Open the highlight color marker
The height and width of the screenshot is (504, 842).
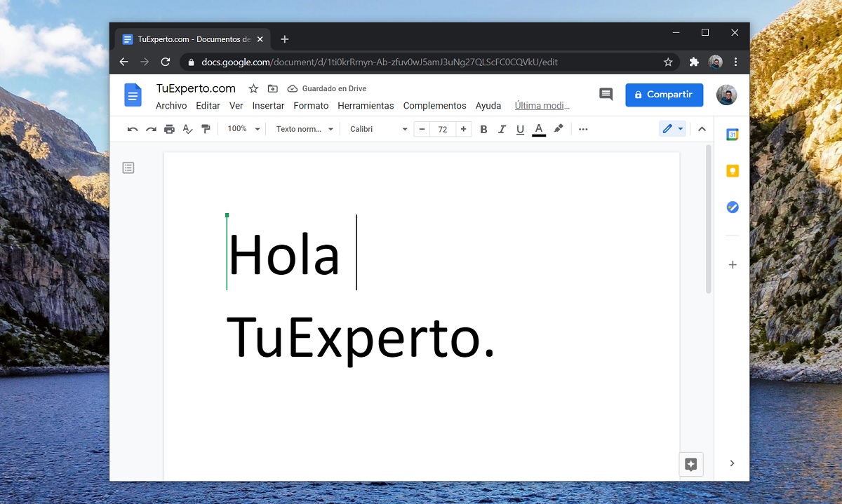click(559, 129)
